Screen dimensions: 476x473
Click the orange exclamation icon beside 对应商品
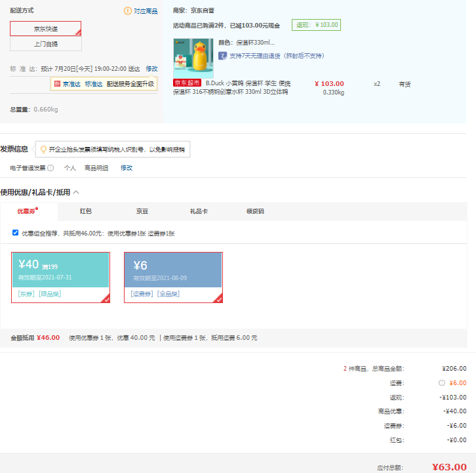click(127, 11)
